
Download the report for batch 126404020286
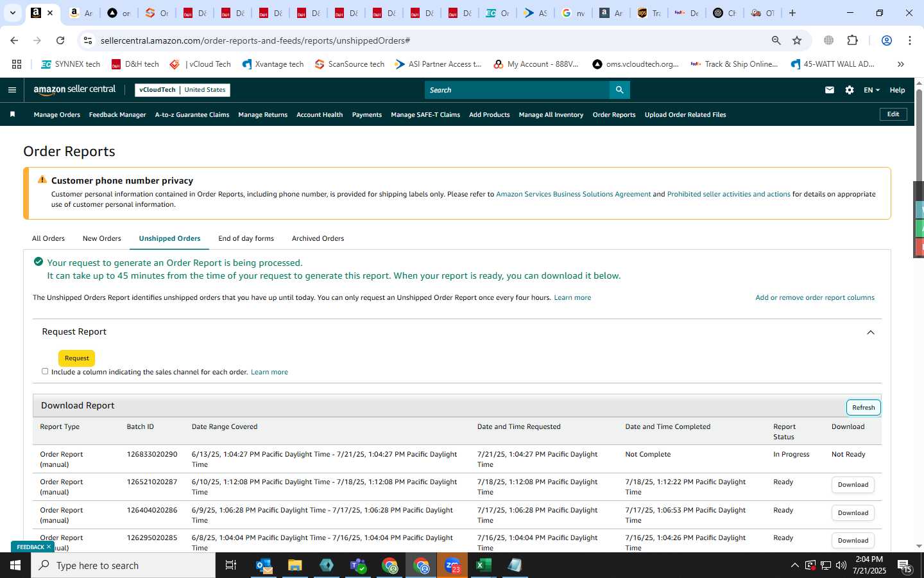coord(853,513)
